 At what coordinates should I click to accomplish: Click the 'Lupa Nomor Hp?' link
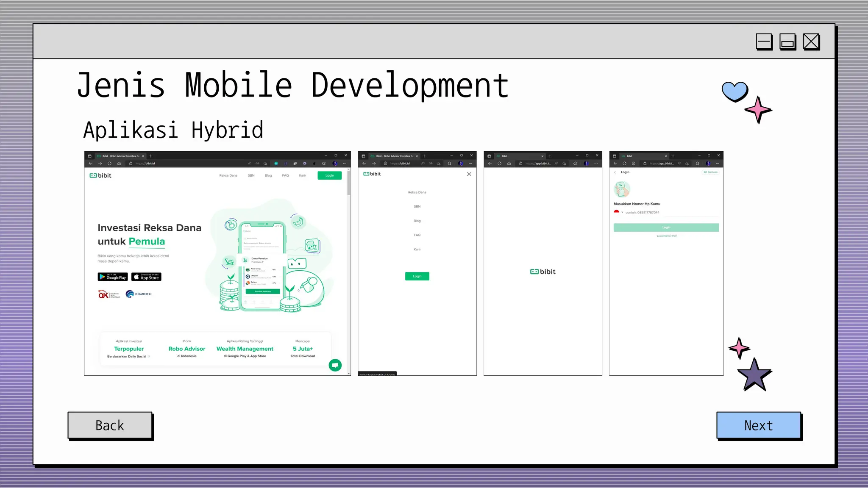click(x=667, y=236)
